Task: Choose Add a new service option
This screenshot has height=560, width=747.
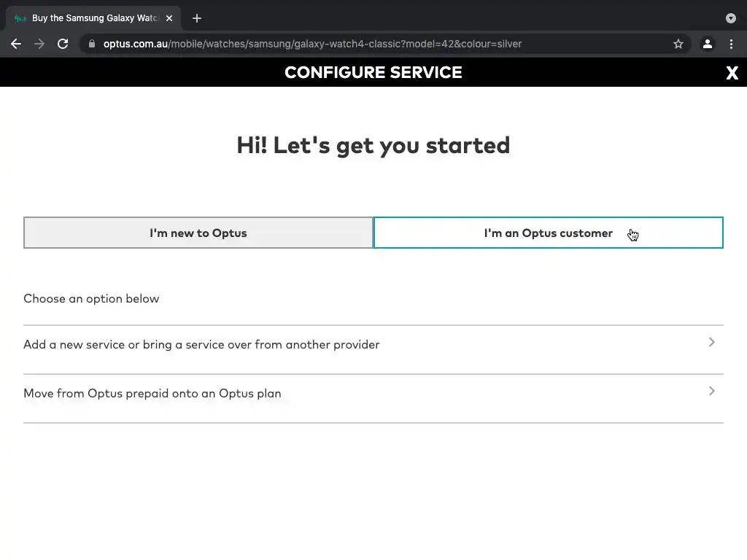Action: click(373, 349)
